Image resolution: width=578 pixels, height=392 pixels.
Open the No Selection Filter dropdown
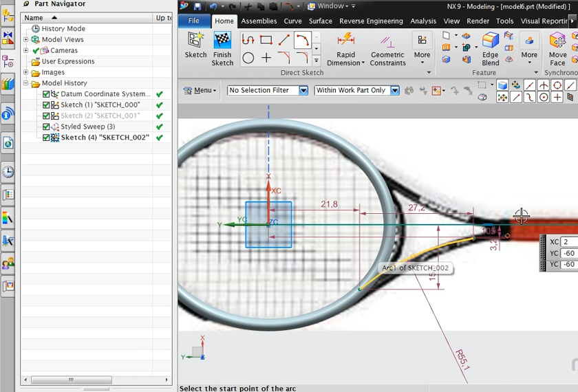[303, 91]
